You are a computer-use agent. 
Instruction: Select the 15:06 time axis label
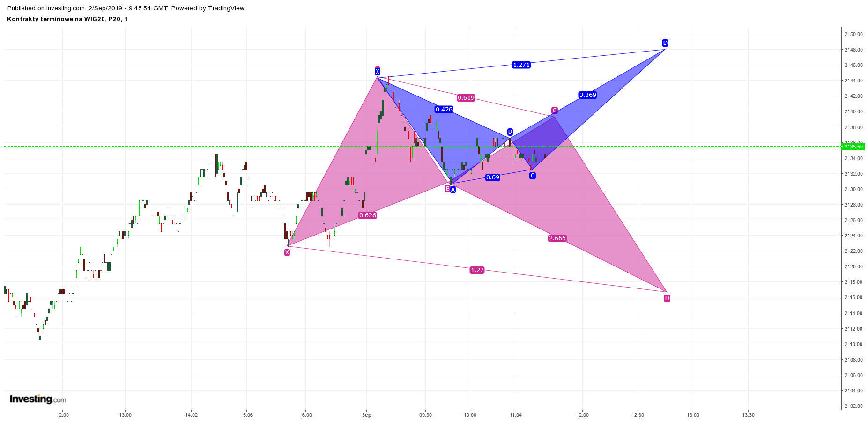(x=247, y=415)
